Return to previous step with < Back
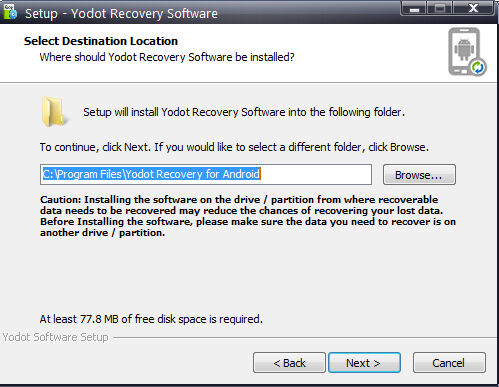The height and width of the screenshot is (387, 499). 289,363
